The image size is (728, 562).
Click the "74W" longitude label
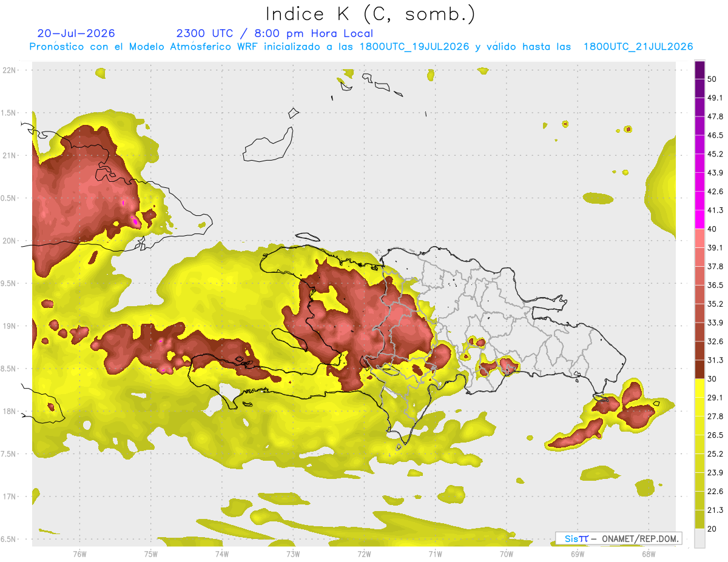pyautogui.click(x=221, y=554)
